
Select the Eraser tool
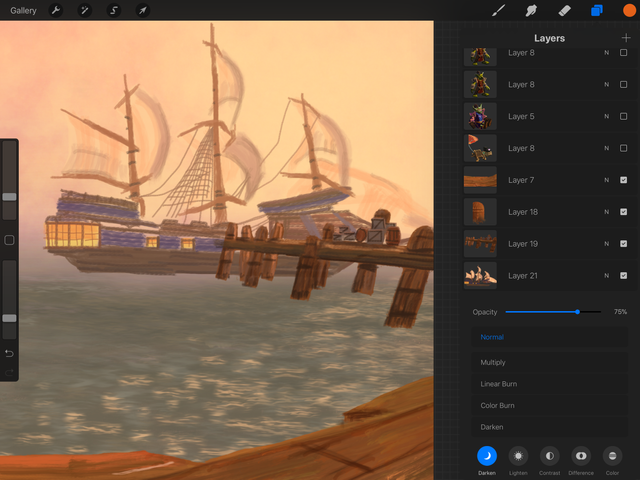pos(564,10)
